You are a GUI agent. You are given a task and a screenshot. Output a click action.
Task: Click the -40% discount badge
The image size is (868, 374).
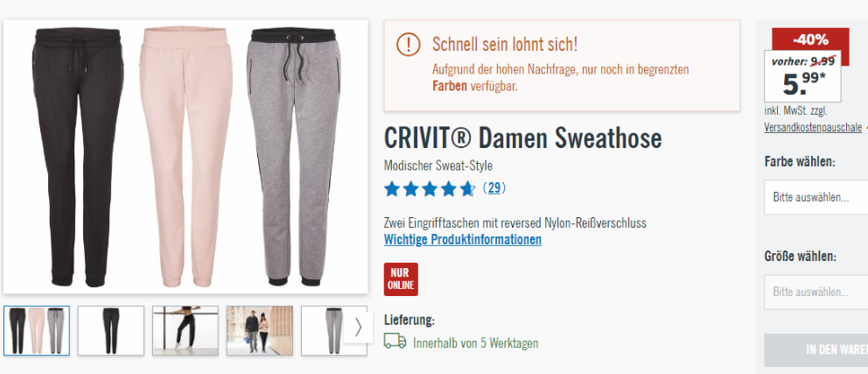pos(810,40)
